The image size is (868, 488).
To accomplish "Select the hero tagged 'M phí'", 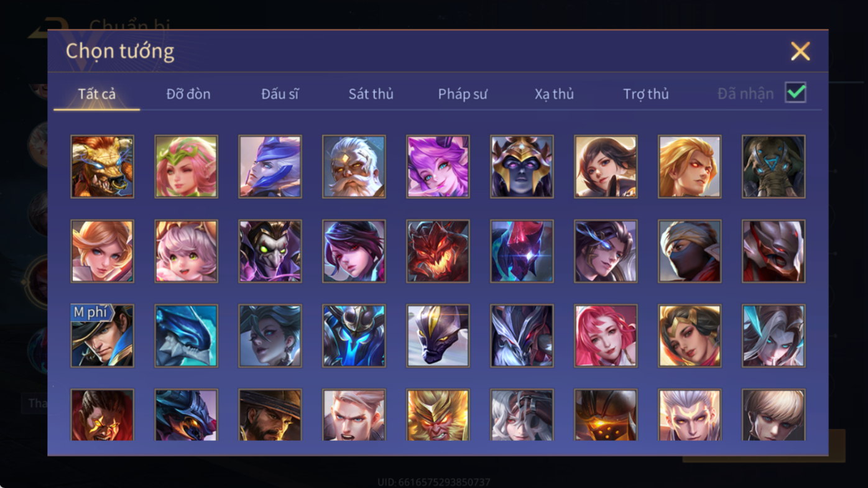I will (102, 336).
